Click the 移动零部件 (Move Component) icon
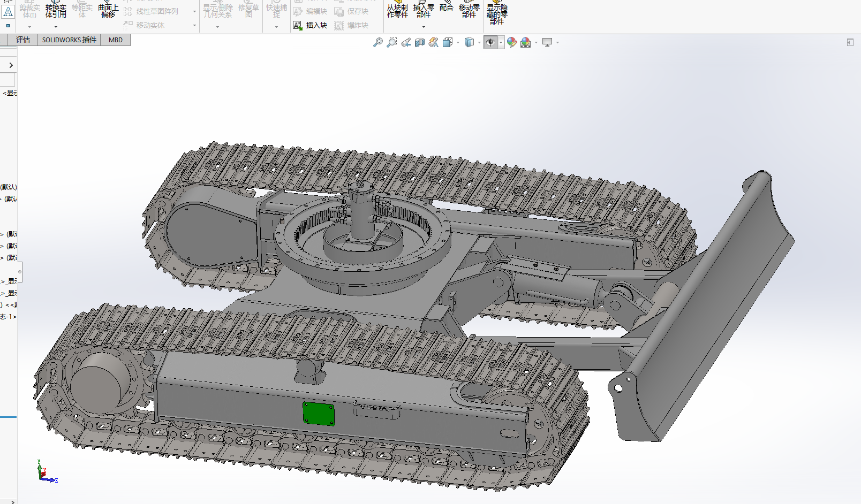 coord(468,11)
